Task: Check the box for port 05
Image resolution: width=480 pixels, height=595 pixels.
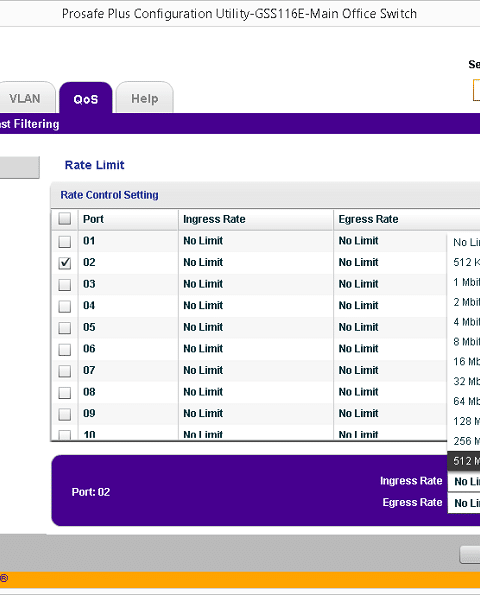Action: [x=65, y=328]
